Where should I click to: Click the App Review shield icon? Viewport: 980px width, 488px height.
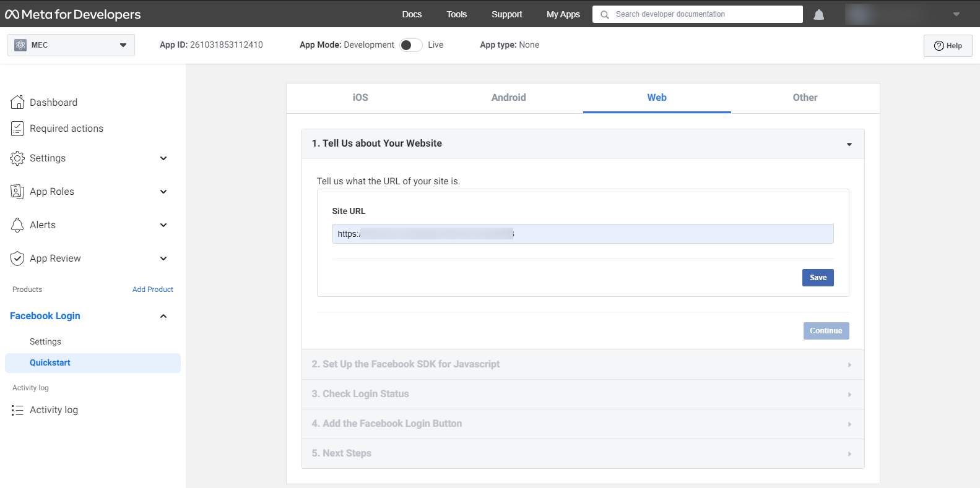pos(17,259)
